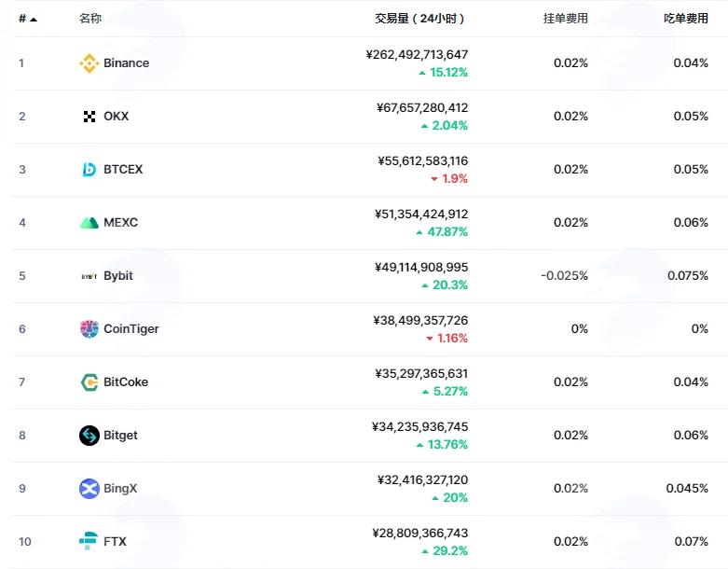
Task: Click the OKX logo icon
Action: (x=89, y=116)
